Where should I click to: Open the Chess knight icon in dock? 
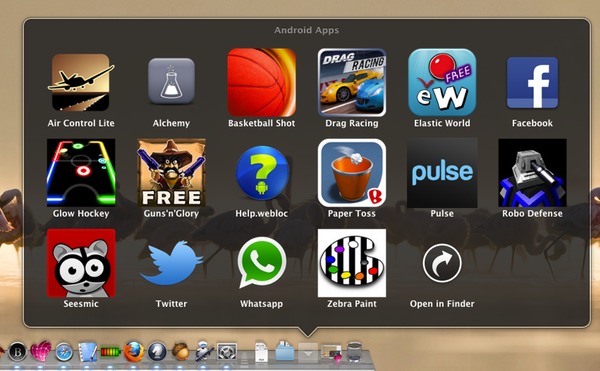[x=157, y=352]
